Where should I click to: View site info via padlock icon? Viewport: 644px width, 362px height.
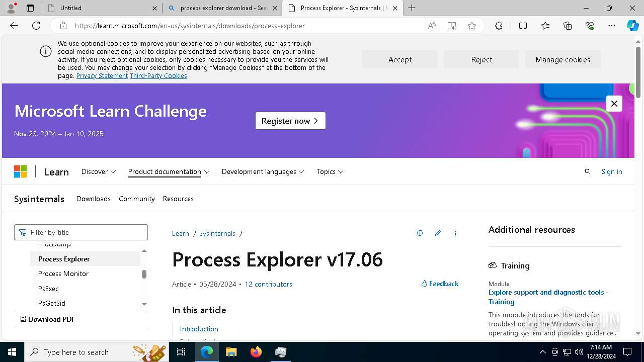click(x=63, y=26)
